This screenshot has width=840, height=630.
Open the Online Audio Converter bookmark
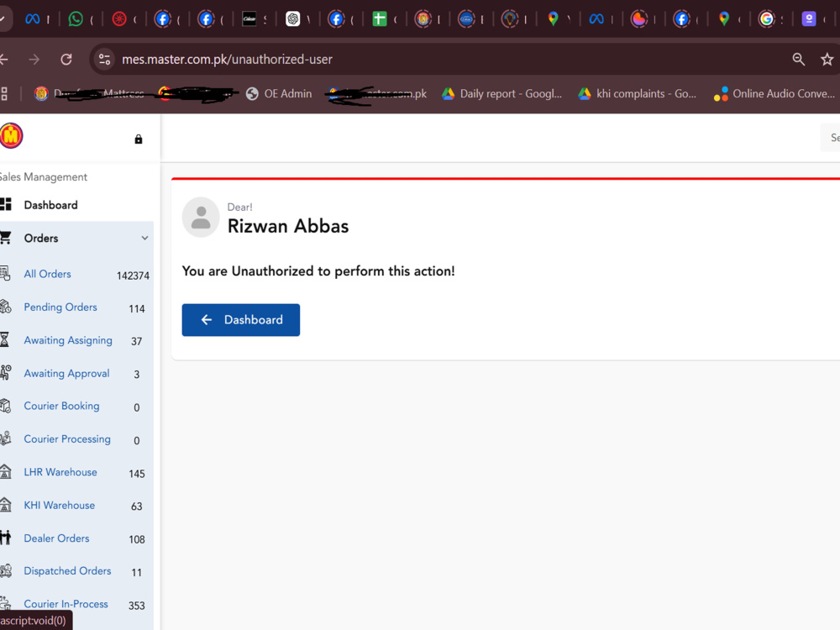click(774, 94)
